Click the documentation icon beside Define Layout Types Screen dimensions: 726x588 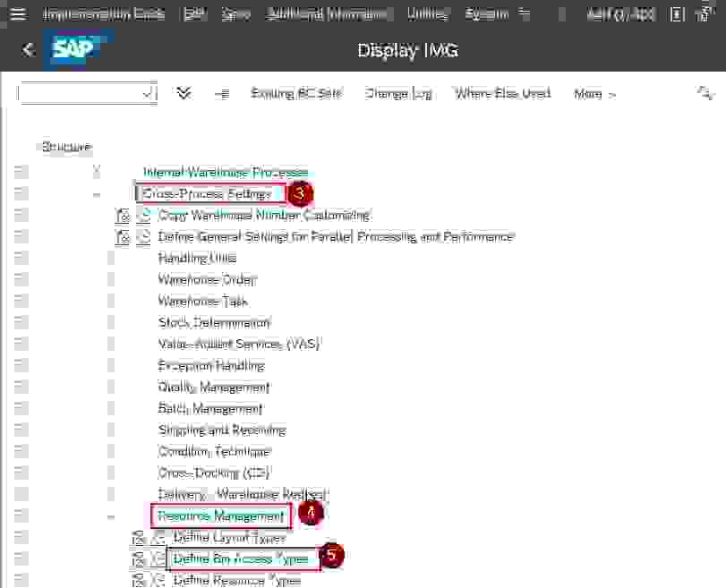coord(138,537)
